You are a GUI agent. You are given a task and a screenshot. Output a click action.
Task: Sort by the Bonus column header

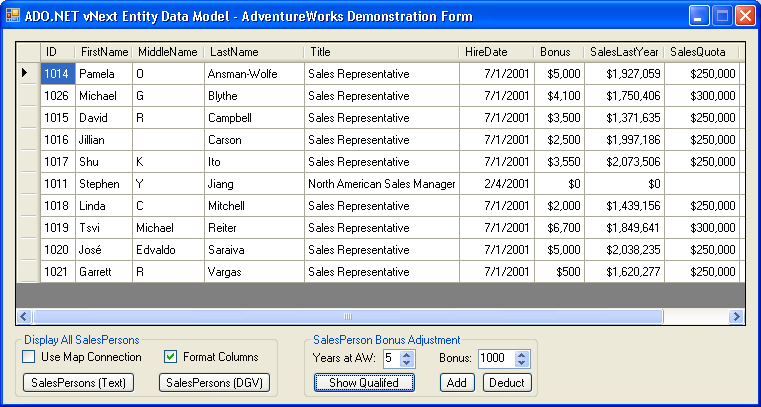click(559, 52)
